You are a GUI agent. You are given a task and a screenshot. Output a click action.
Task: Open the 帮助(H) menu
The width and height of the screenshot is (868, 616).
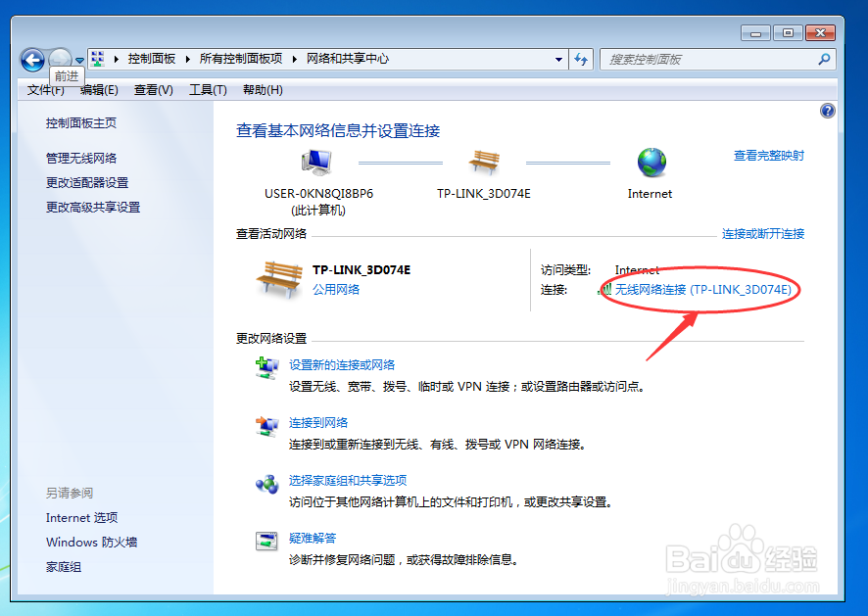click(x=263, y=90)
